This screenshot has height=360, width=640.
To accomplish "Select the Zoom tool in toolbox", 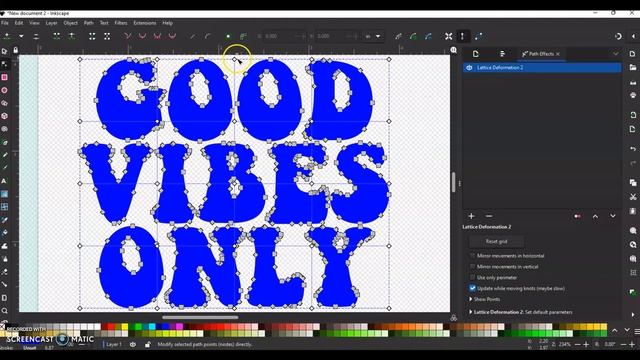I will tap(4, 311).
